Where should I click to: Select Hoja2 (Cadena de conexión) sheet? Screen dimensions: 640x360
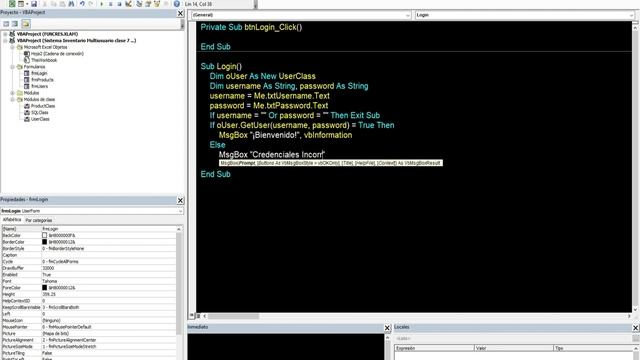[57, 53]
